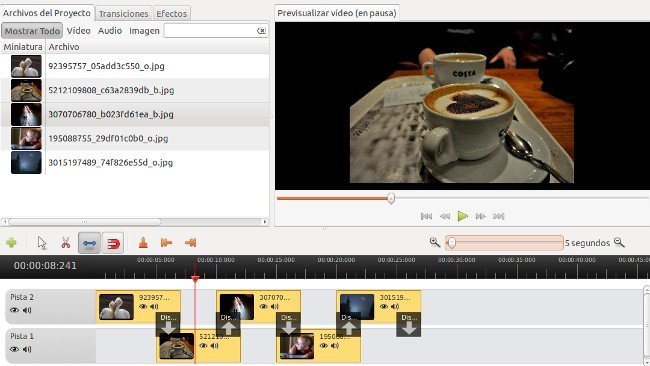Fast forward the video preview
The height and width of the screenshot is (366, 650).
[480, 216]
